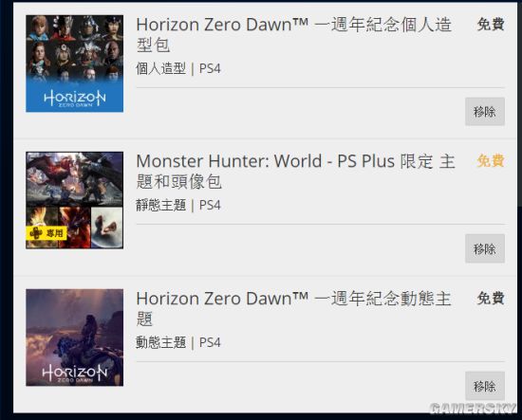Screen dimensions: 522x420
Task: Open the Horizon Zero Dawn dynamic theme thumbnail
Action: click(x=75, y=338)
